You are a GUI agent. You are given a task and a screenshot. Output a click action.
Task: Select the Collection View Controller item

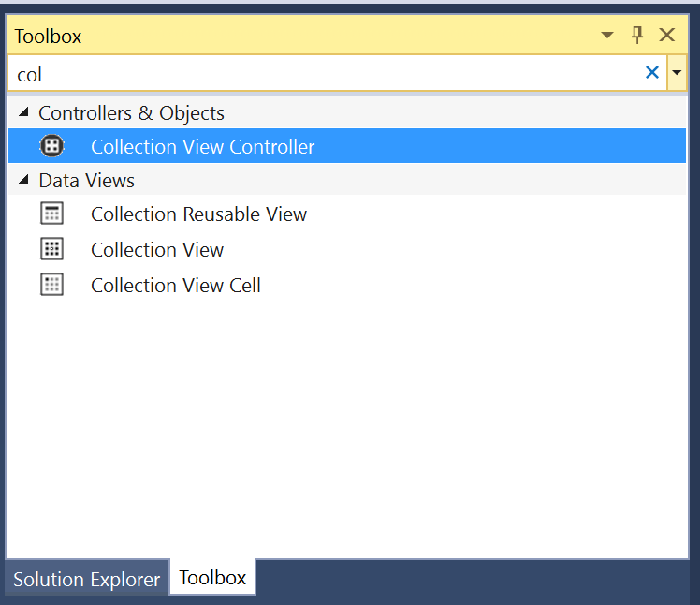(347, 146)
